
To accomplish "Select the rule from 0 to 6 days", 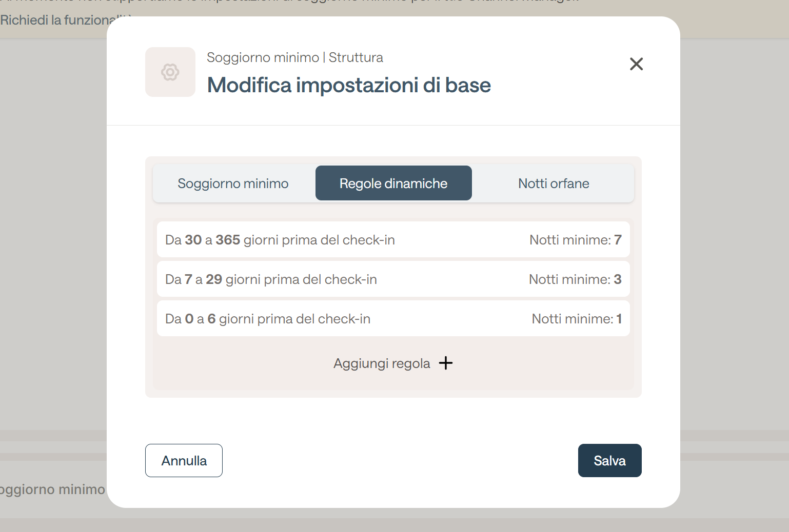I will click(393, 318).
